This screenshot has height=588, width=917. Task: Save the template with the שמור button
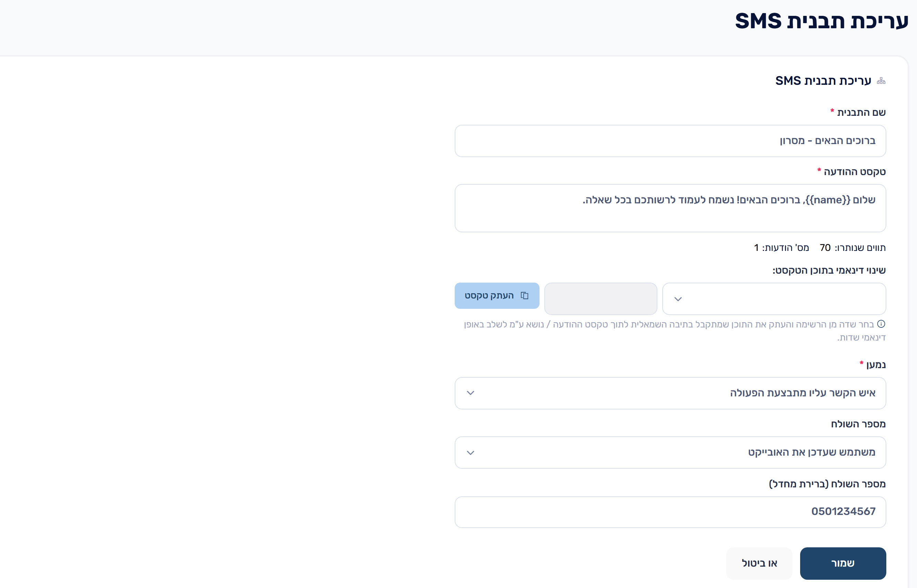(843, 564)
